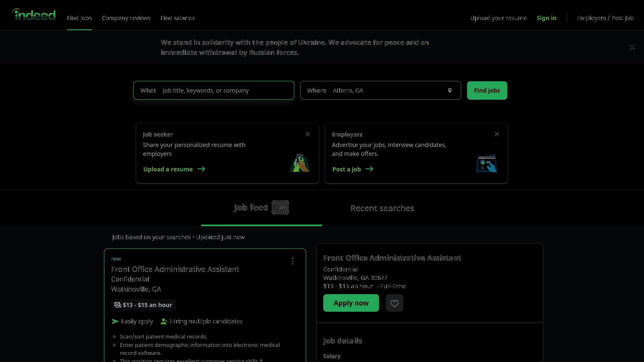Click the Indeed logo
The width and height of the screenshot is (644, 362).
(34, 15)
